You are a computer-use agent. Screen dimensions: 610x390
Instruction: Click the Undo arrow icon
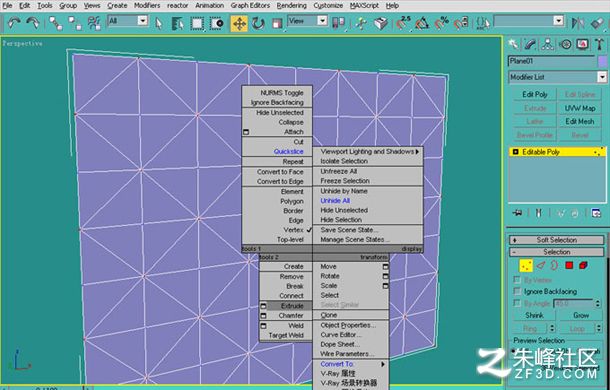pyautogui.click(x=14, y=23)
